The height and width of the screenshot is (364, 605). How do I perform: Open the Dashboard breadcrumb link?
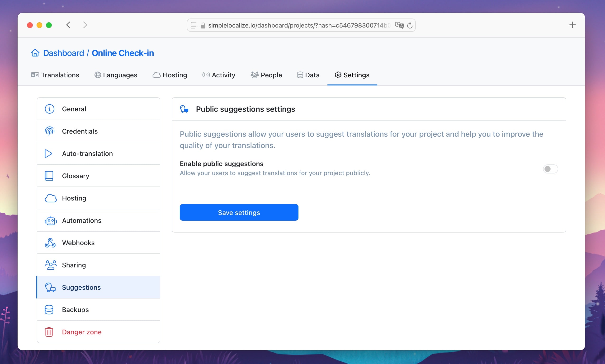tap(63, 53)
